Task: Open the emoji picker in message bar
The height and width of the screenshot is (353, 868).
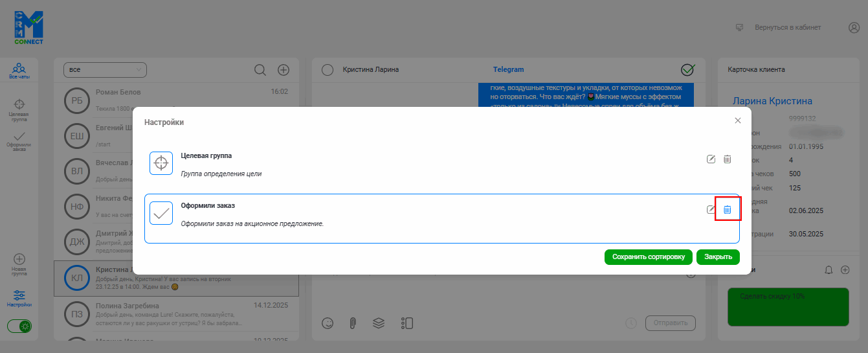Action: tap(328, 323)
